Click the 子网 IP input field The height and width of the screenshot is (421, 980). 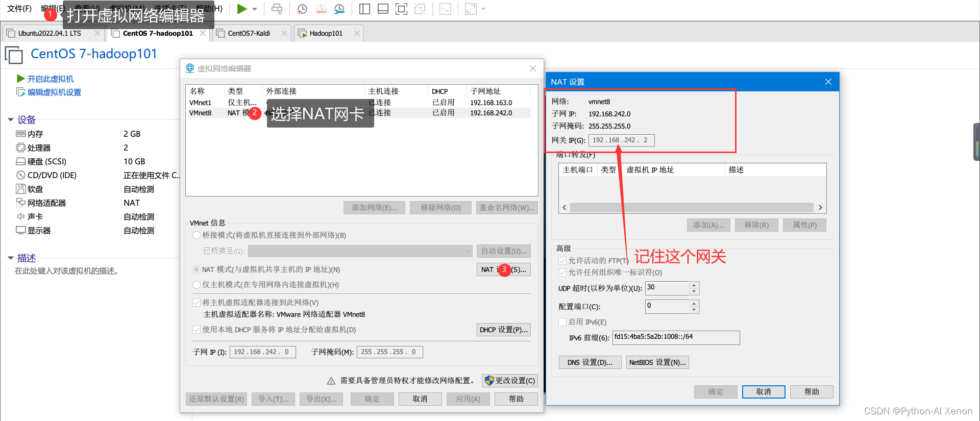262,352
